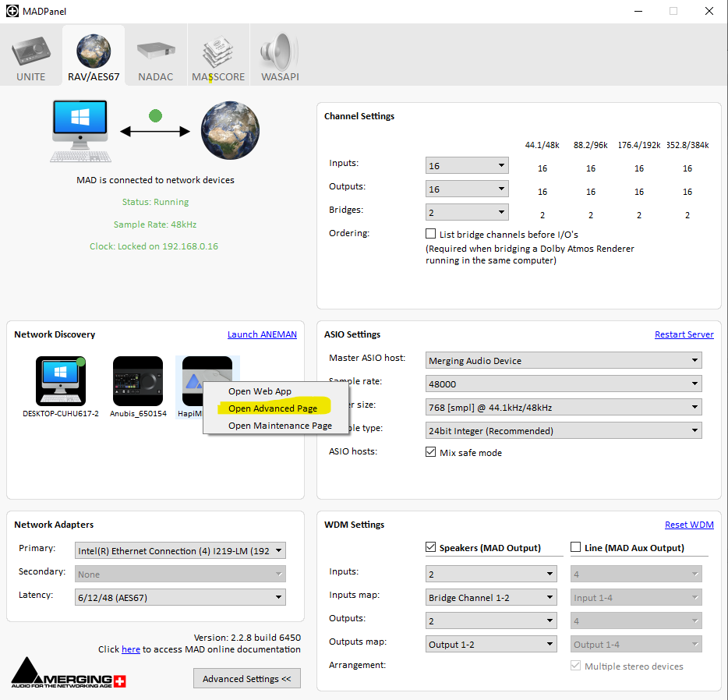Open the UNITE driver tab icon
The height and width of the screenshot is (700, 728).
31,53
